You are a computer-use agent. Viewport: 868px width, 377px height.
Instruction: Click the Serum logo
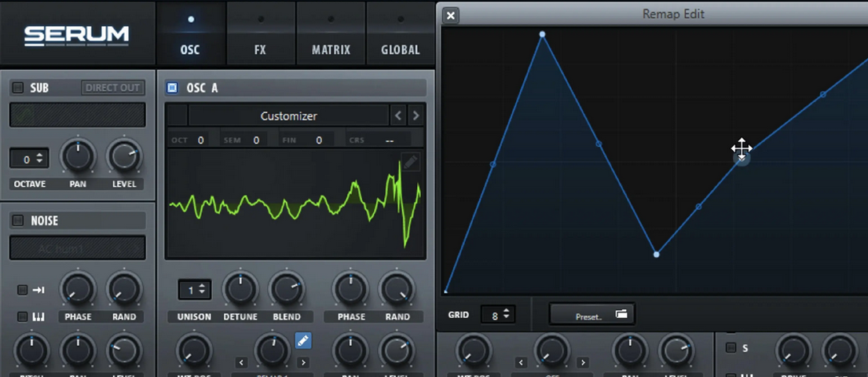76,36
